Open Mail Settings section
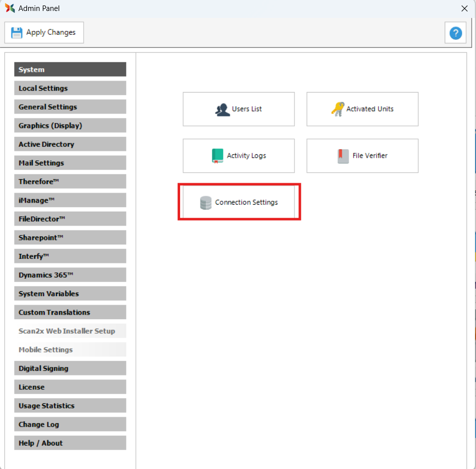The image size is (476, 469). (x=70, y=163)
